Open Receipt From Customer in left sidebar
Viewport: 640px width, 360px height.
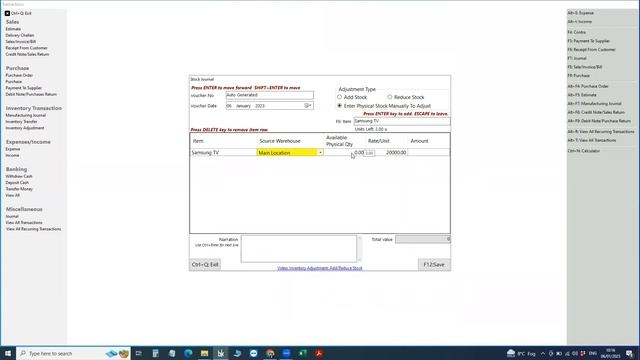(x=27, y=48)
